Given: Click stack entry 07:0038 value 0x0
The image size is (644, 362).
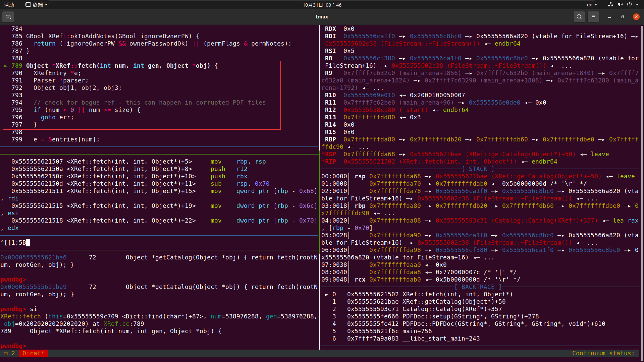Looking at the screenshot, I should point(441,265).
